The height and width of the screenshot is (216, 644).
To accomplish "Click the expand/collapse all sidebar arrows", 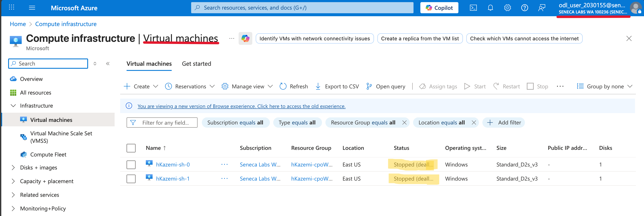I will (95, 64).
